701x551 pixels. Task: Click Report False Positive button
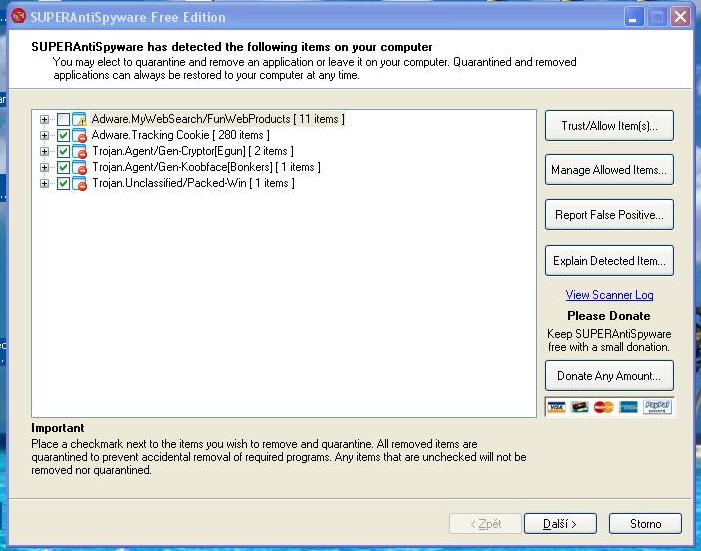coord(609,215)
